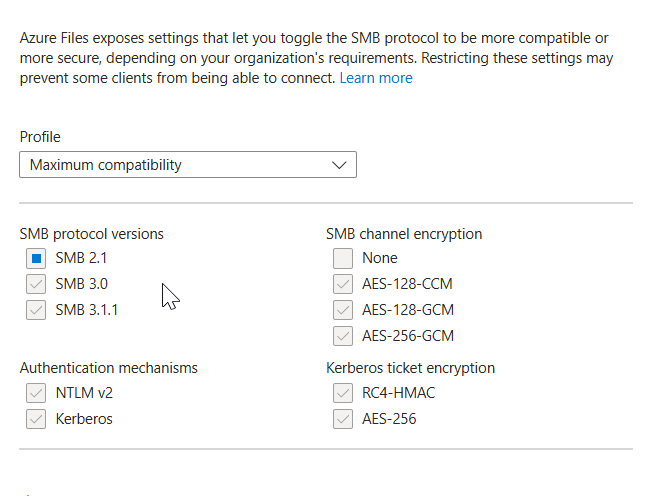
Task: Toggle the SMB 3.0 checkbox
Action: 37,284
